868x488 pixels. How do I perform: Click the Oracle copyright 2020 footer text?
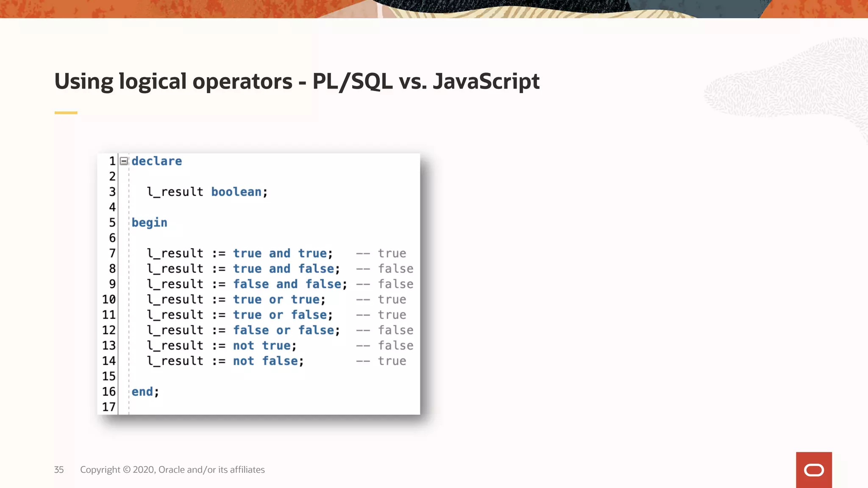pos(172,470)
